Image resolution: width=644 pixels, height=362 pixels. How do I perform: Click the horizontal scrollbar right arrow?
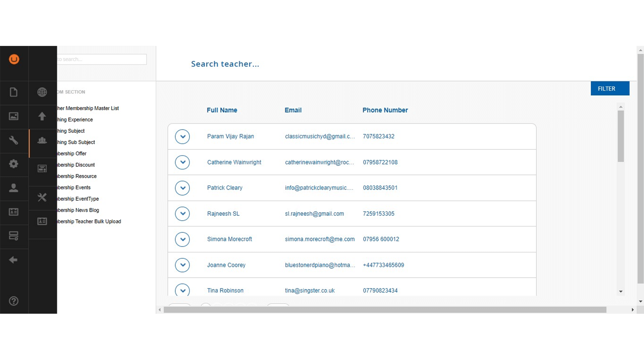coord(633,310)
